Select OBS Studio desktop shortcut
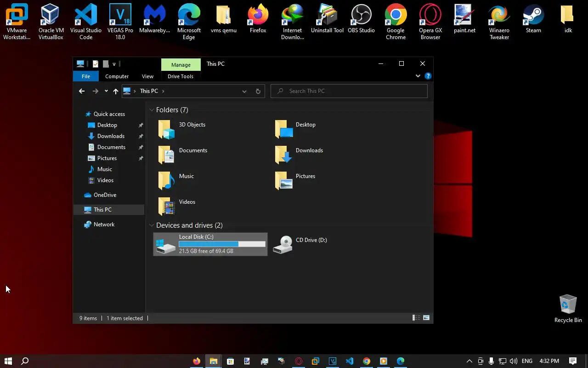588x368 pixels. click(x=361, y=18)
